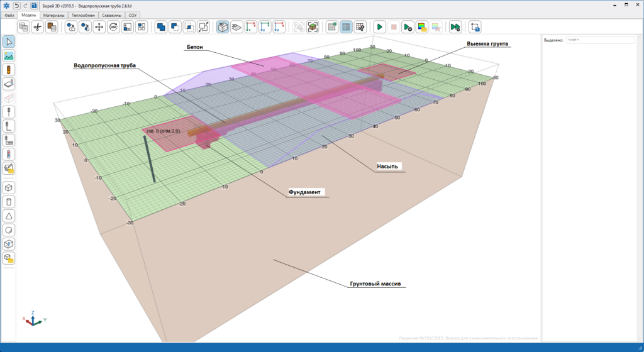
Task: Start calculation with the green play button
Action: click(x=379, y=27)
